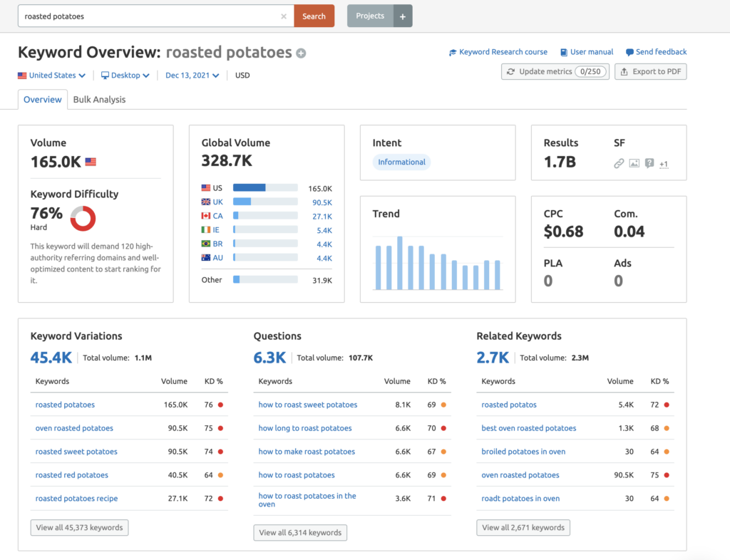Click the 45.4K Keyword Variations count
730x560 pixels.
[x=51, y=358]
